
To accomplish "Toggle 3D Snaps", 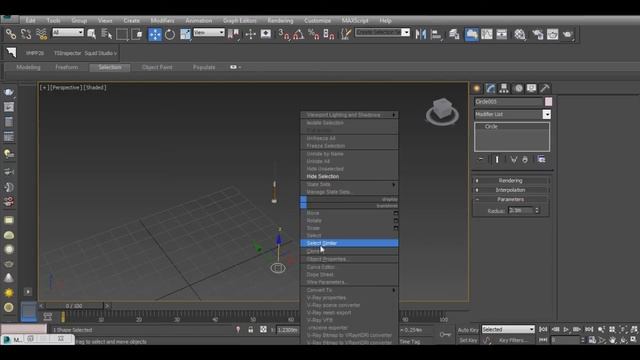I will 283,34.
